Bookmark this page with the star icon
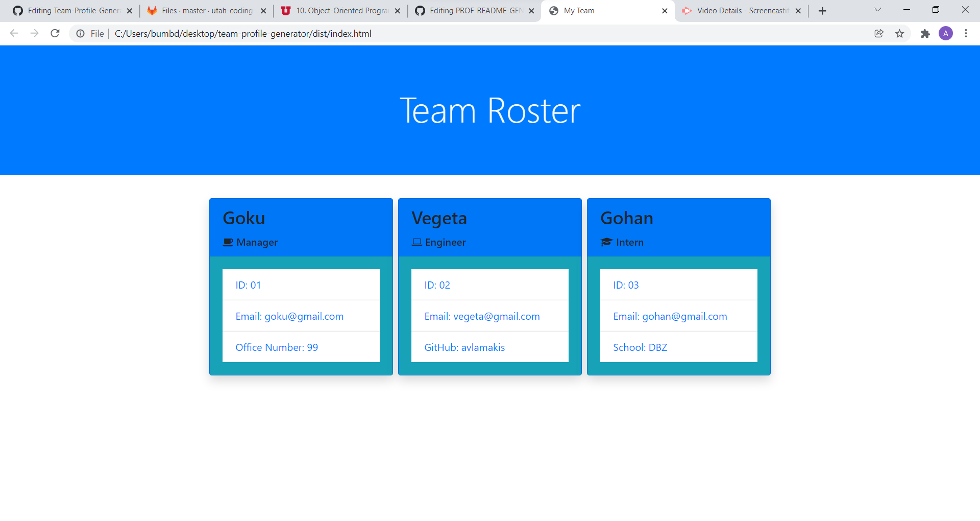Image resolution: width=980 pixels, height=521 pixels. click(900, 33)
